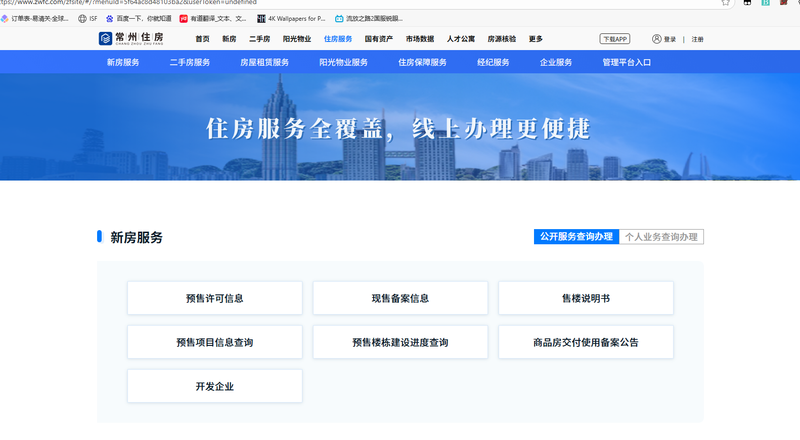Open 首页 in top navigation
Screen dimensions: 800x440
(203, 39)
